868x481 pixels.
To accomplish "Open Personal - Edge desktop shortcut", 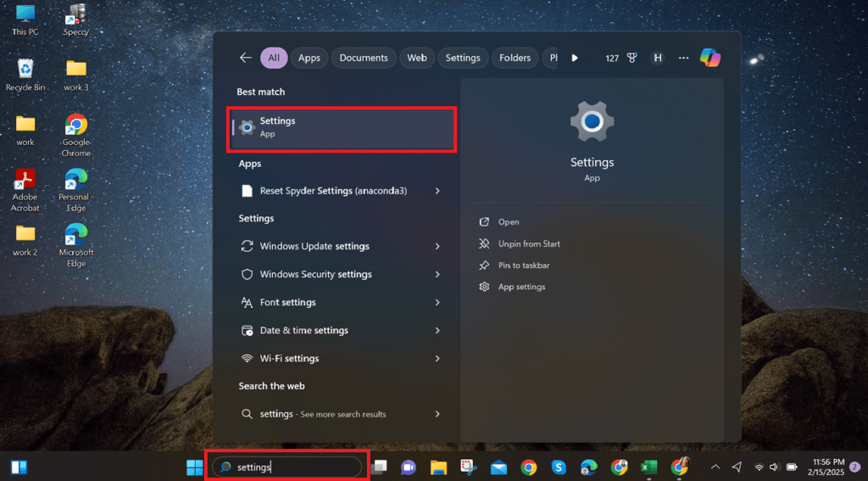I will [x=75, y=191].
